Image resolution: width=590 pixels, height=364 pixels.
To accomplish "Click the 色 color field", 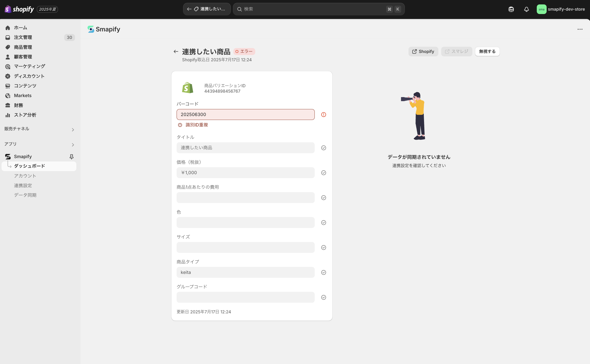I will point(245,223).
